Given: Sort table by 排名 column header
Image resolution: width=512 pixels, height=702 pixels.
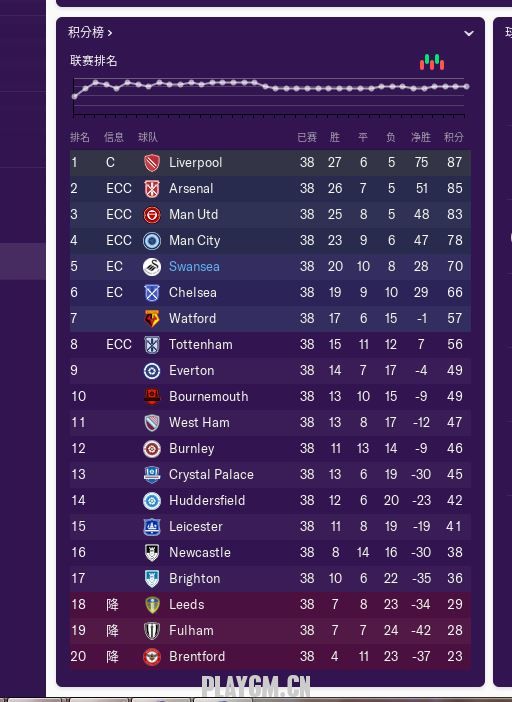Looking at the screenshot, I should (80, 137).
